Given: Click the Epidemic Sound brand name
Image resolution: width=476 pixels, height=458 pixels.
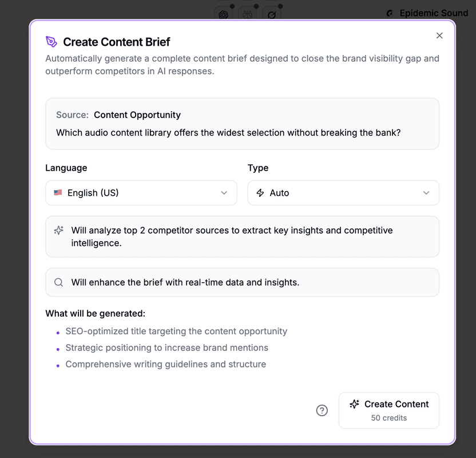Looking at the screenshot, I should 434,13.
